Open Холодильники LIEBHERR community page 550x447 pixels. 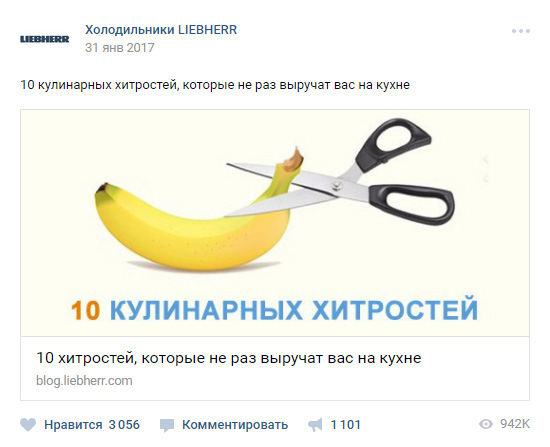[161, 30]
